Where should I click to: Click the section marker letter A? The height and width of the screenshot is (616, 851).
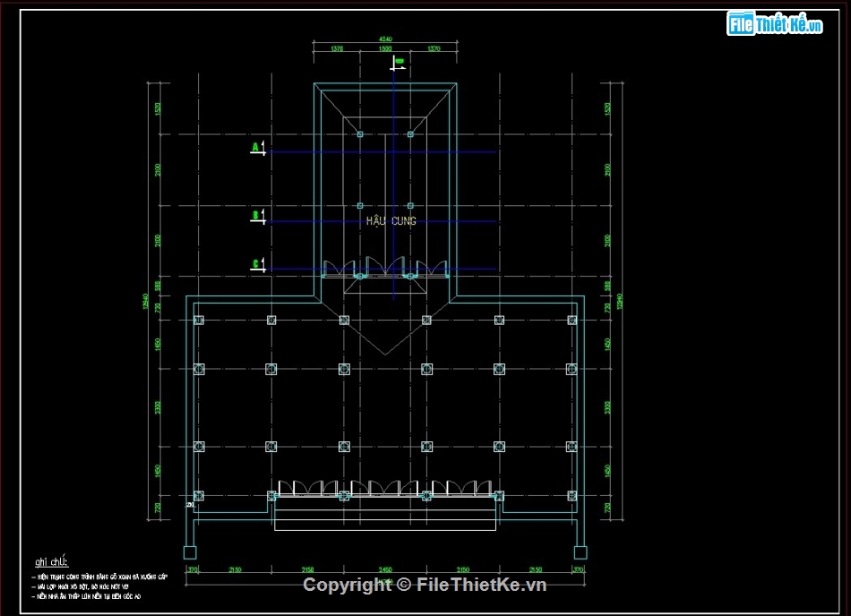(255, 147)
